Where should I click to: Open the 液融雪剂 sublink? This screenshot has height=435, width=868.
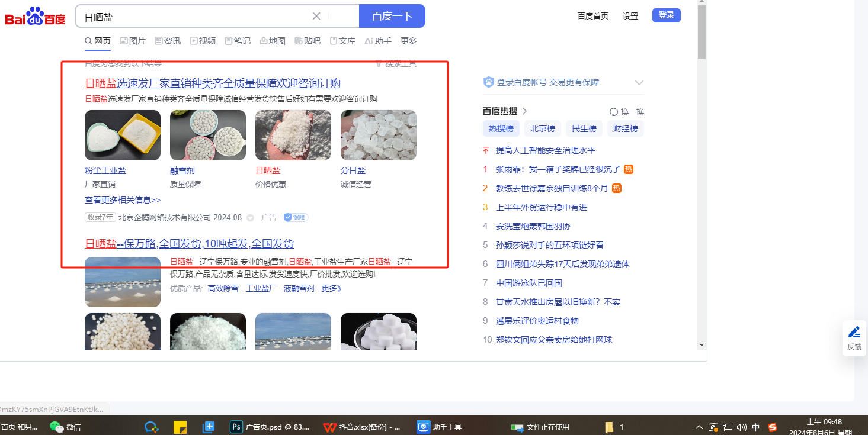tap(299, 289)
